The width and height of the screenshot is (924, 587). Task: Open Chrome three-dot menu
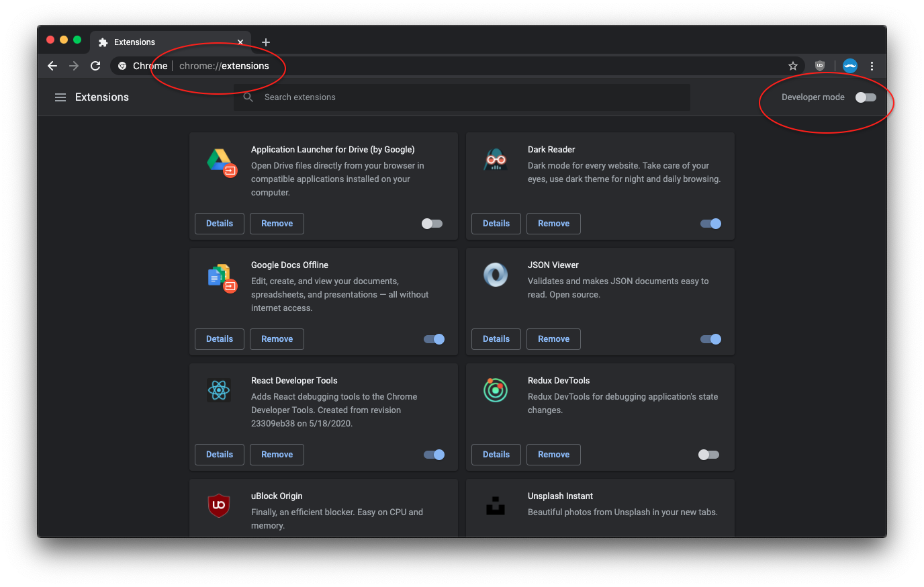pyautogui.click(x=872, y=66)
